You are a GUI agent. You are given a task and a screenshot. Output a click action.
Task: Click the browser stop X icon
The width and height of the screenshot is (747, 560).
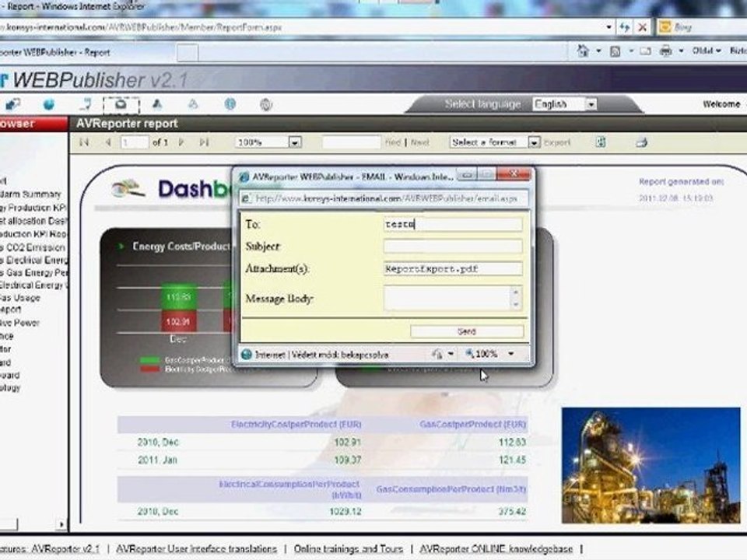pos(642,27)
